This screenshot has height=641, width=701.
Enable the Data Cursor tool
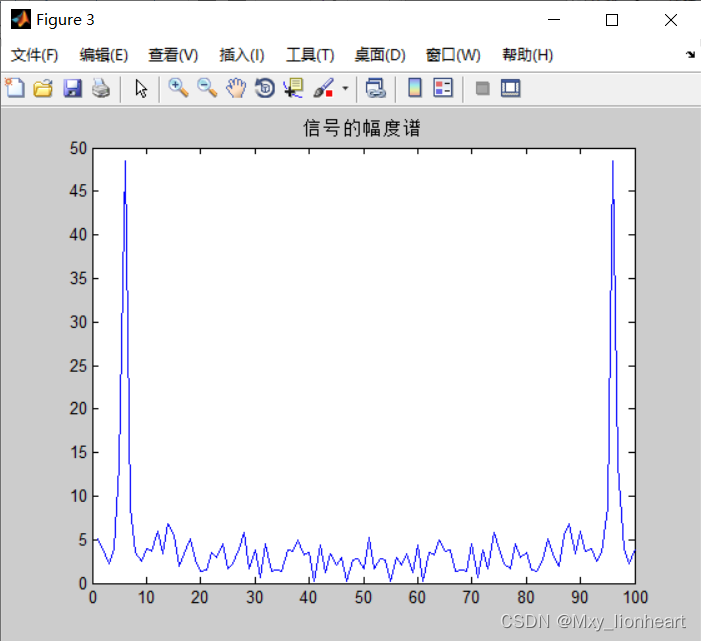coord(294,88)
